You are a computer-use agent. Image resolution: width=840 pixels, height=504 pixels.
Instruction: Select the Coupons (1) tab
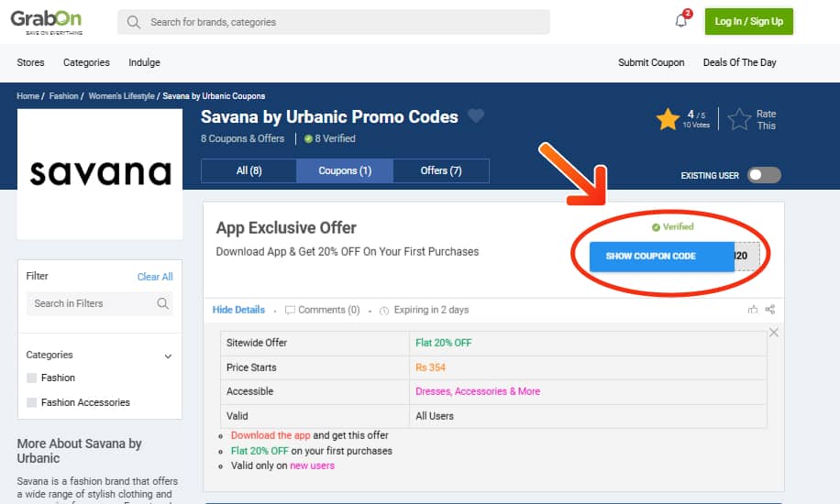[x=345, y=170]
